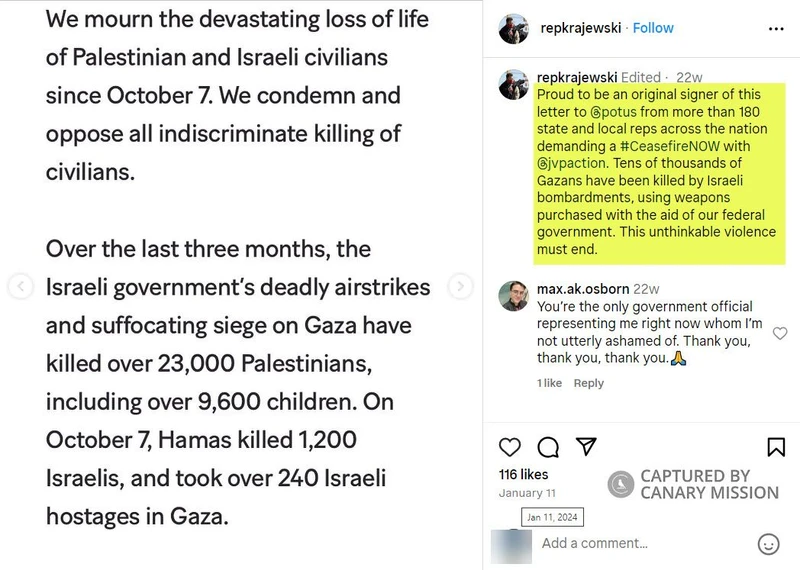This screenshot has width=800, height=570.
Task: Like the post with the heart icon
Action: pos(509,446)
